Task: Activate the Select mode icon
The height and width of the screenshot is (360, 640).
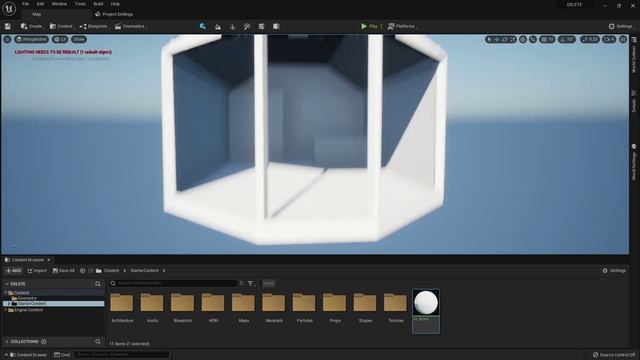Action: click(202, 27)
